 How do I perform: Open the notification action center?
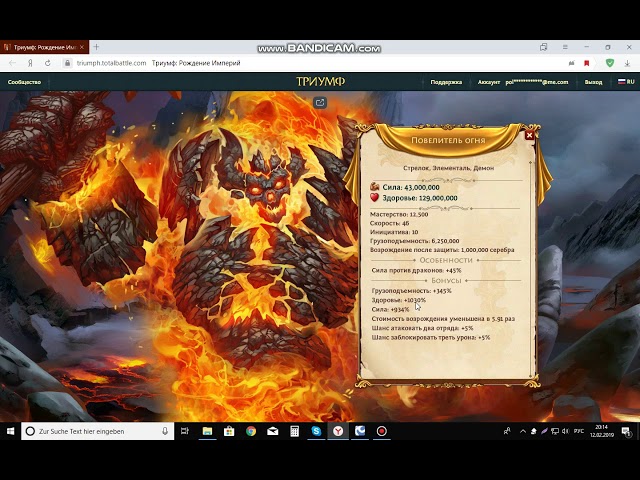pos(626,431)
